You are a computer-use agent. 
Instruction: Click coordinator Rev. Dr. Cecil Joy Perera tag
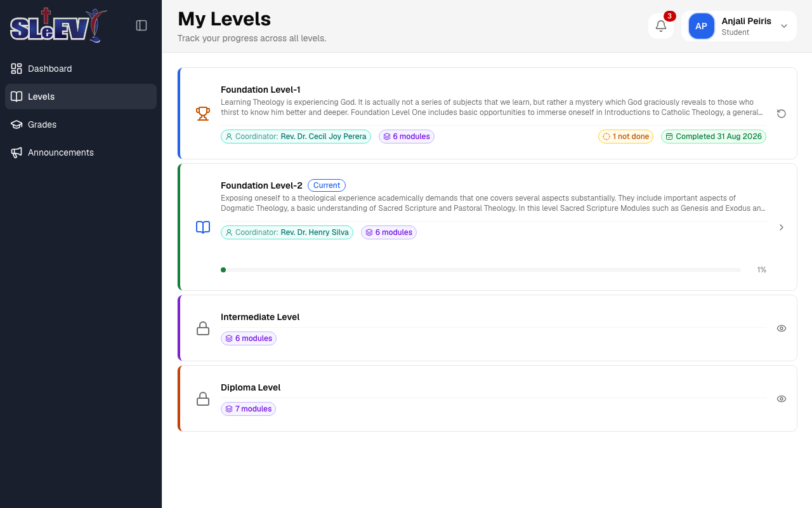coord(296,137)
